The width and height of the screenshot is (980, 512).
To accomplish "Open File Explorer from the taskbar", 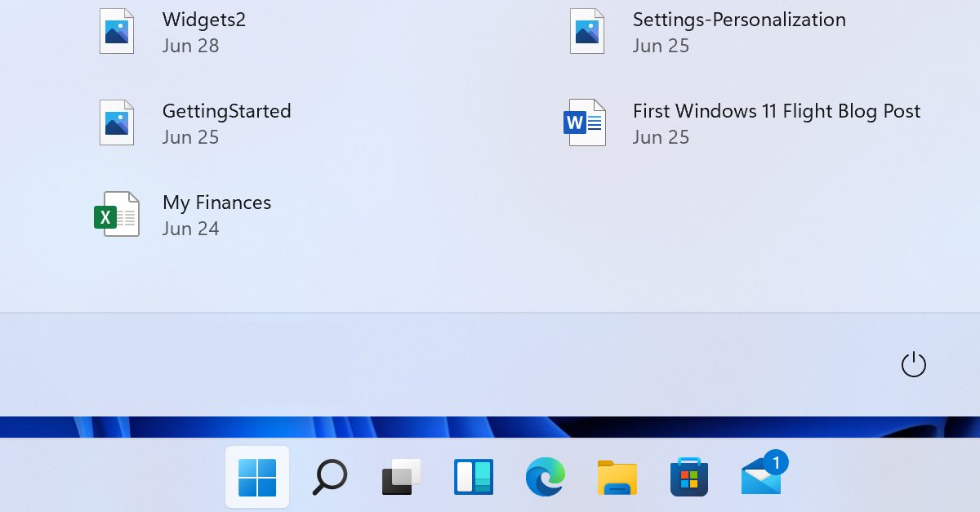I will [x=617, y=477].
